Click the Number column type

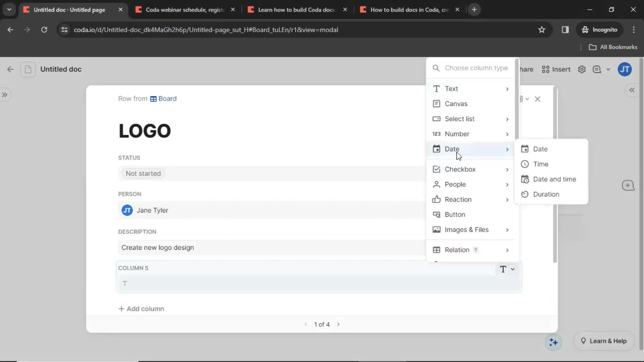[x=457, y=133]
